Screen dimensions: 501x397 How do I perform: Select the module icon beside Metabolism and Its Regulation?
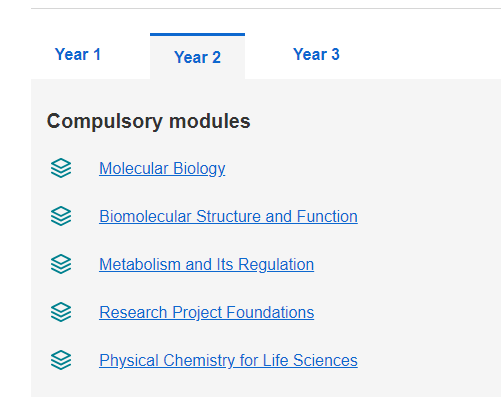click(61, 264)
